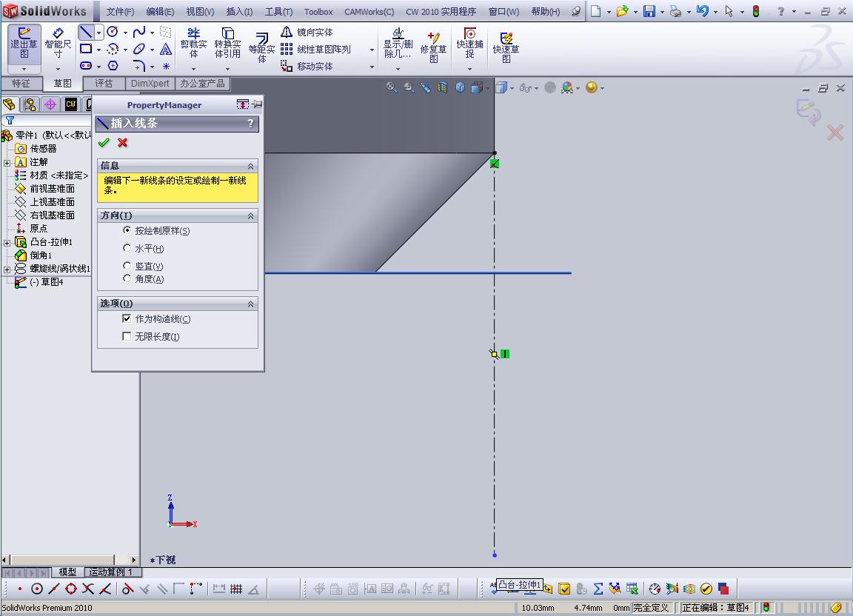Screen dimensions: 853x616
Task: Click the 等距实体 offset entities tool
Action: (261, 47)
